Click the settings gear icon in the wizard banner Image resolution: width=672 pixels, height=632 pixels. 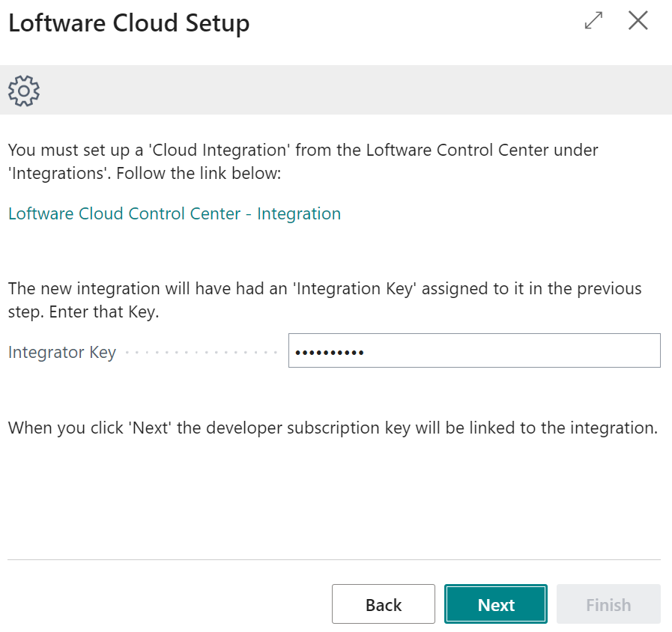coord(23,90)
